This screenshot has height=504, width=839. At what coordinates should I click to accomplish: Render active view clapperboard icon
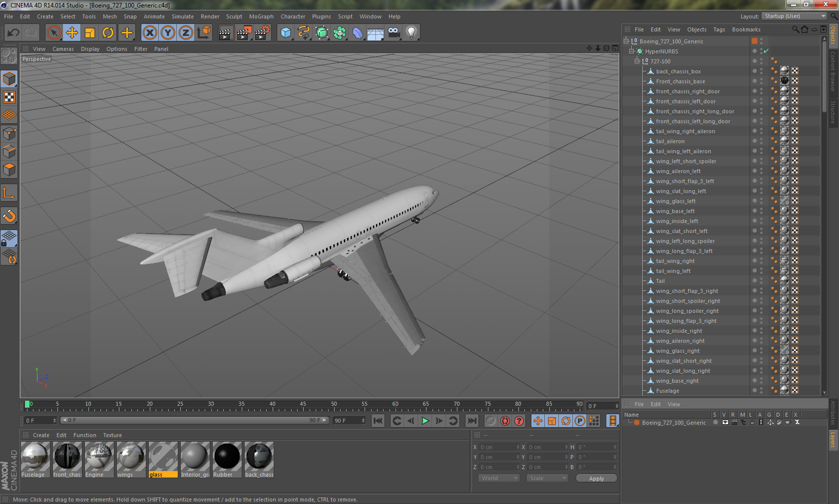226,33
